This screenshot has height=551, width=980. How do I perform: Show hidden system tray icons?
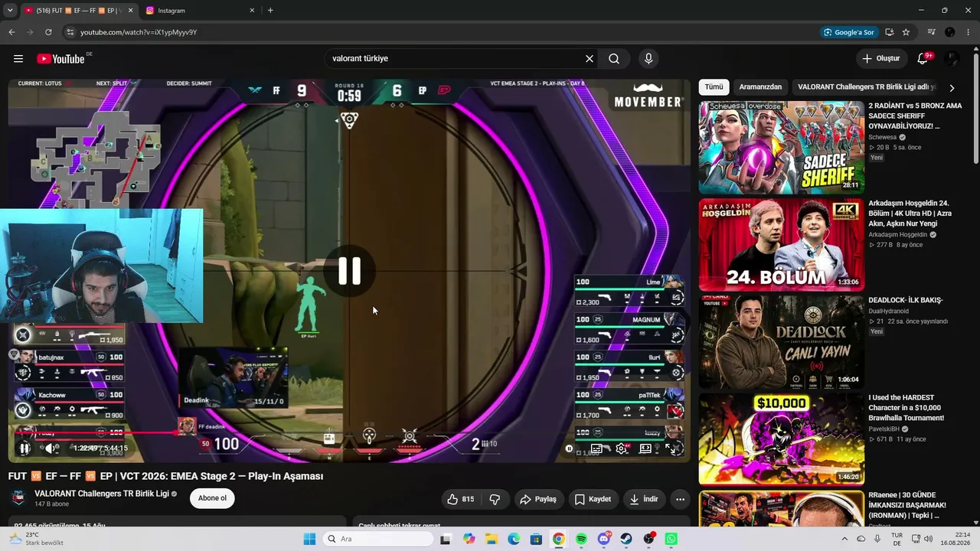point(844,539)
